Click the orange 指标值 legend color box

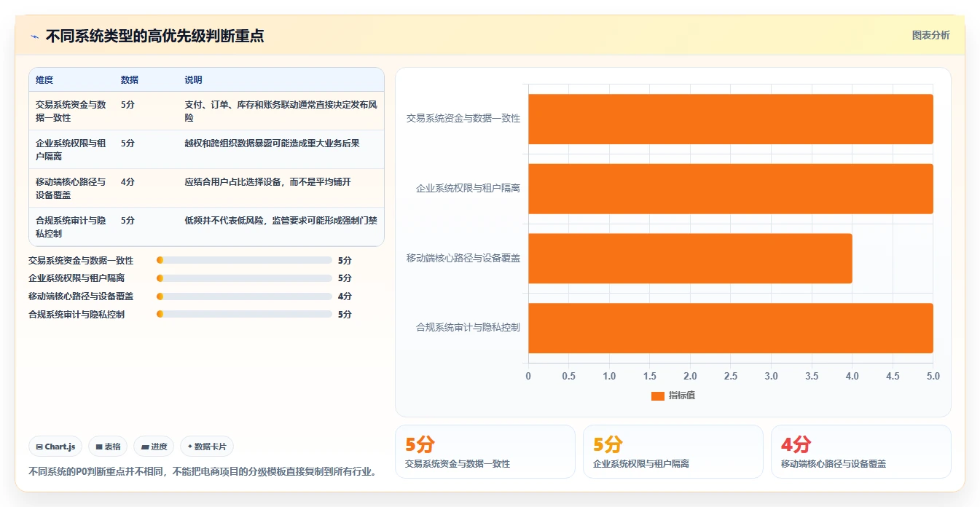657,396
